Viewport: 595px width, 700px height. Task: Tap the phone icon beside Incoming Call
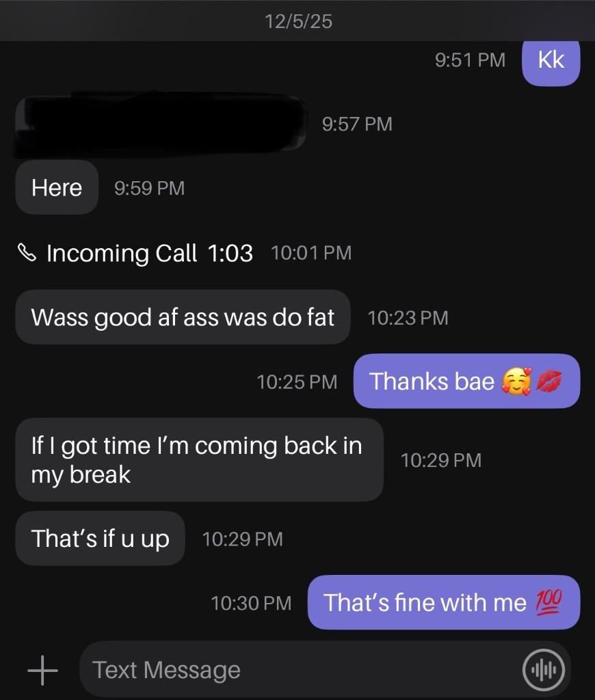(27, 252)
